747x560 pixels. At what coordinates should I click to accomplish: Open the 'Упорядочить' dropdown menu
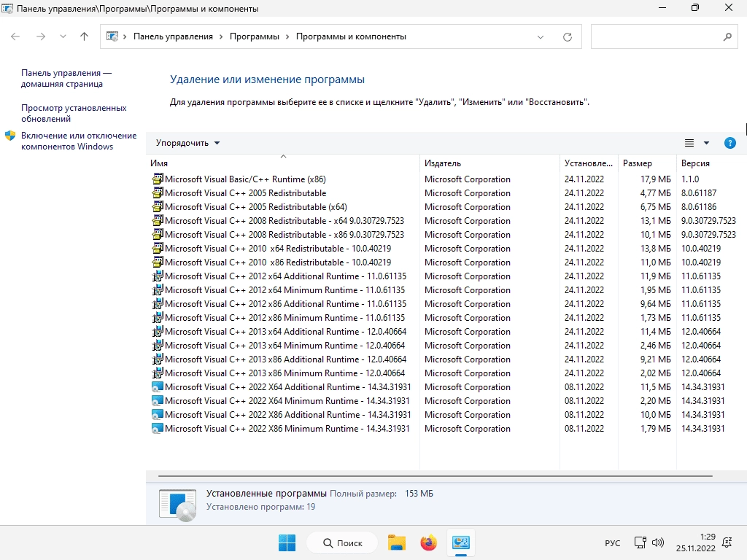(x=187, y=143)
